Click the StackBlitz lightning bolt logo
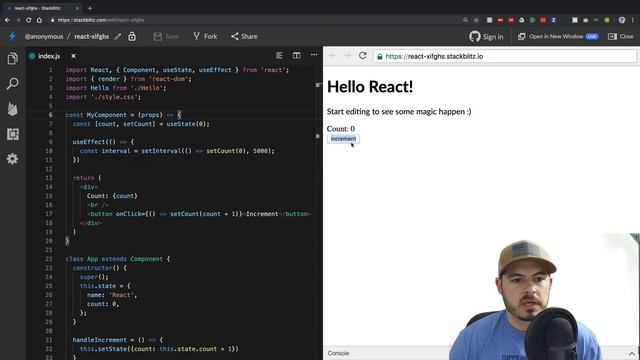 point(12,36)
